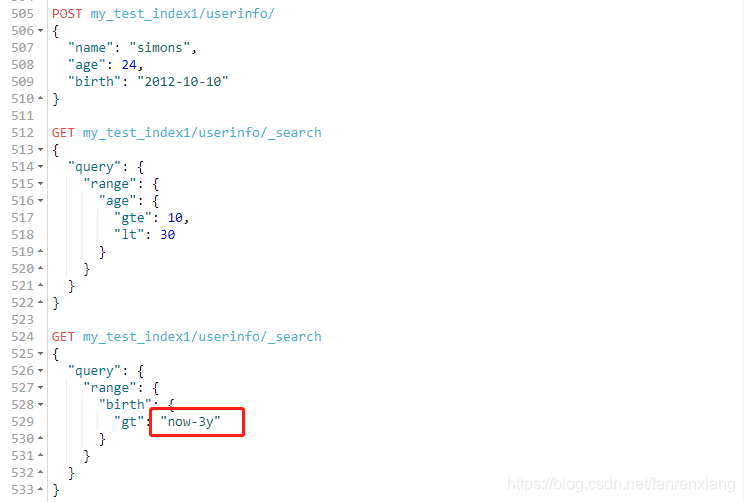The width and height of the screenshot is (744, 502).
Task: Click the "lt": 30 value
Action: 144,234
